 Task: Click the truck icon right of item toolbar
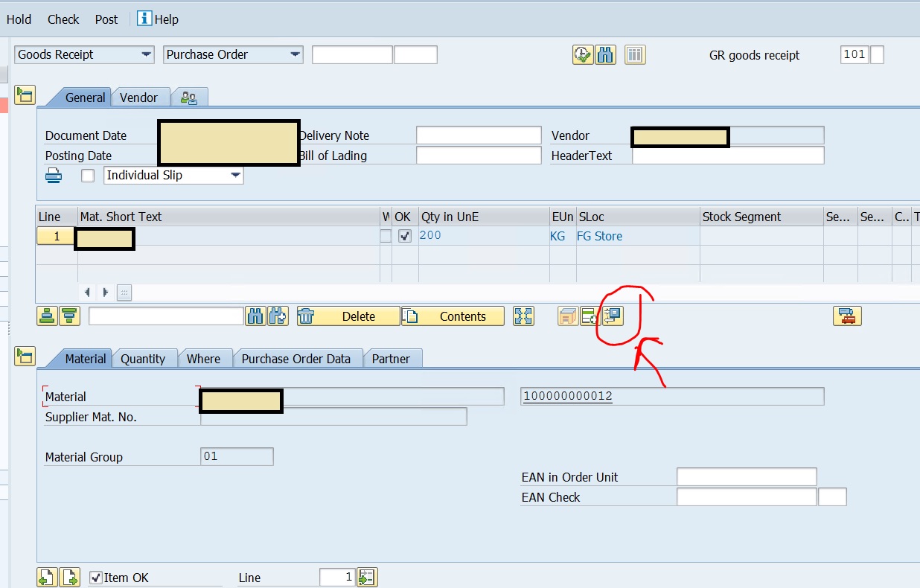[x=847, y=316]
